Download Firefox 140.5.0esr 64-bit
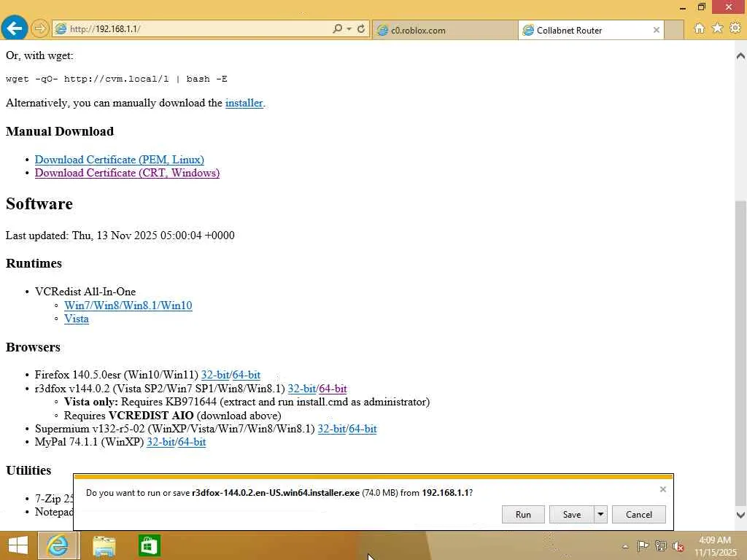 point(247,375)
